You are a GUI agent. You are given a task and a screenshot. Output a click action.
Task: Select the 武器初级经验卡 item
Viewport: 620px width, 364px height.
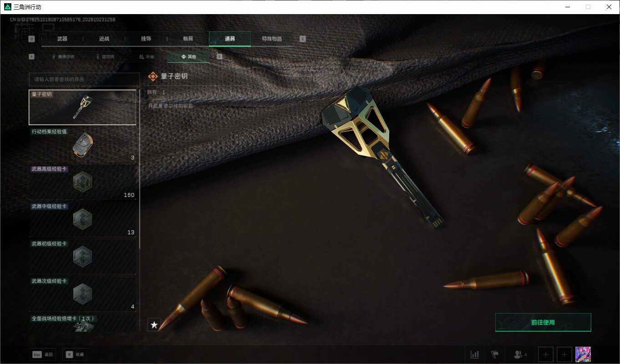(x=82, y=257)
